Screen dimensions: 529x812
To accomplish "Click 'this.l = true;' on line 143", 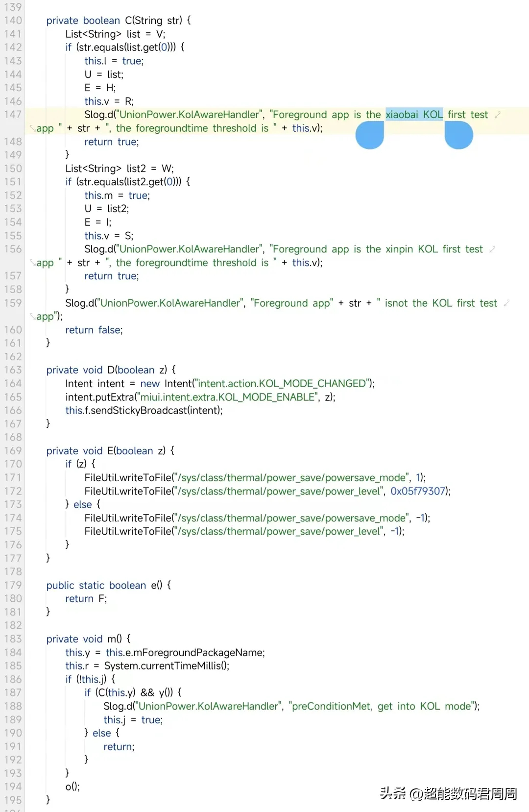I will pos(114,61).
